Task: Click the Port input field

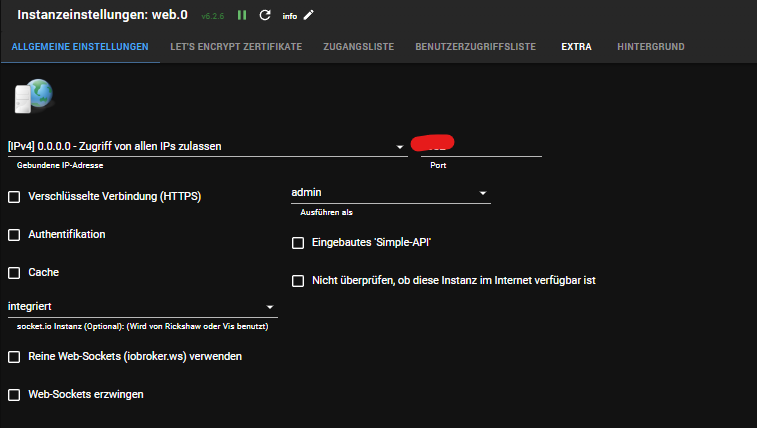Action: 480,146
